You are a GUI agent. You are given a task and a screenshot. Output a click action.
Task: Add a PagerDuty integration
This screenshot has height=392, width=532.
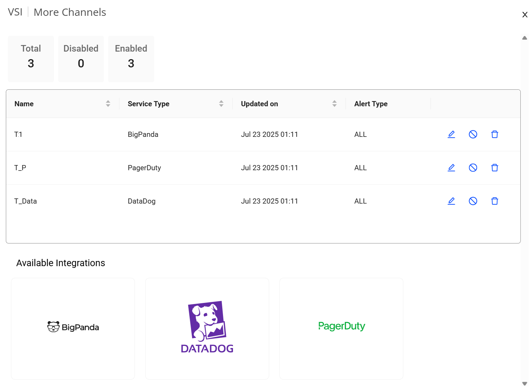tap(341, 328)
